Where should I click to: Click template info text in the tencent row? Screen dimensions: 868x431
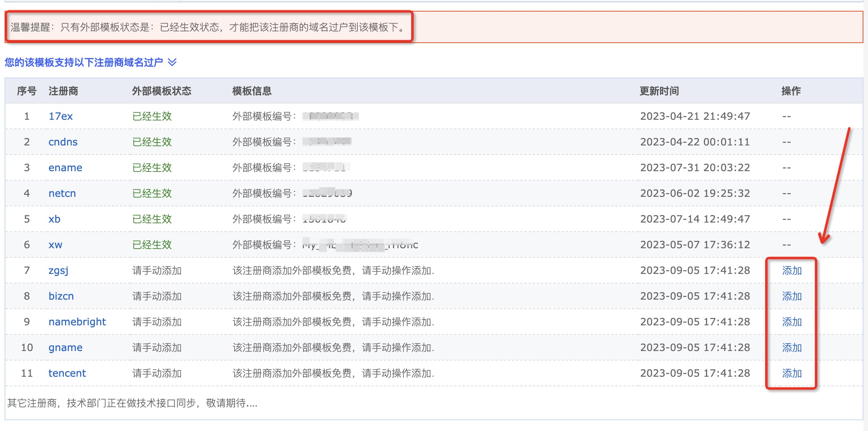[x=333, y=373]
